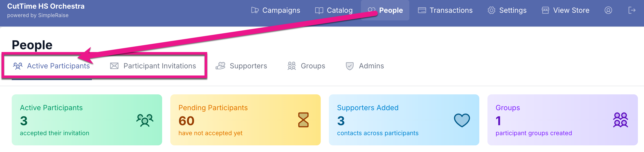The width and height of the screenshot is (644, 152).
Task: Click the CutTime HS Orchestra title
Action: tap(46, 6)
